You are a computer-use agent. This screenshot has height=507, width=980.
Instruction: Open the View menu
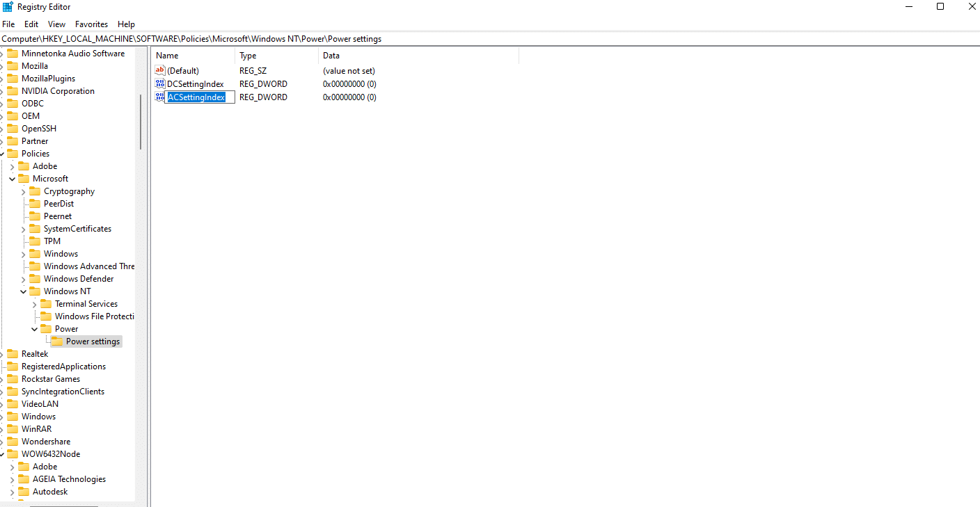click(56, 24)
